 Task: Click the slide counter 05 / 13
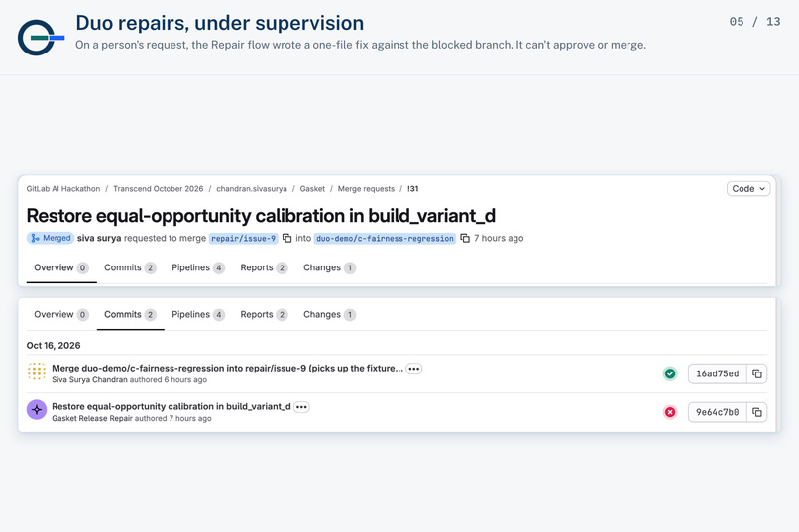(x=754, y=22)
